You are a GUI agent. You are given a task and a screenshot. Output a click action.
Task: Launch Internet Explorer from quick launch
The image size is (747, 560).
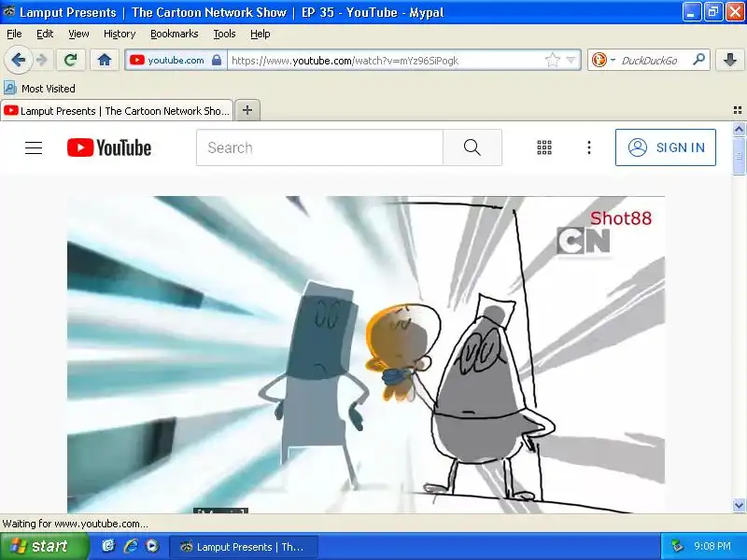131,546
